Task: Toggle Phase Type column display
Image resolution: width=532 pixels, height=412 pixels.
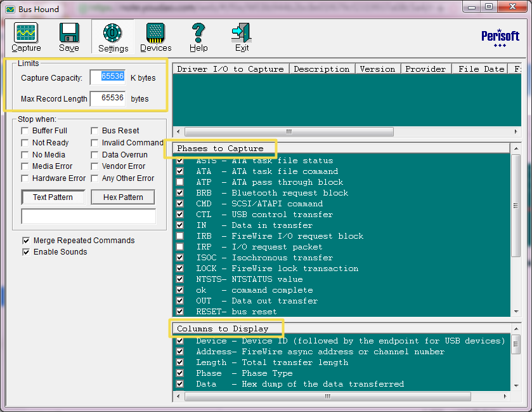Action: (x=180, y=373)
